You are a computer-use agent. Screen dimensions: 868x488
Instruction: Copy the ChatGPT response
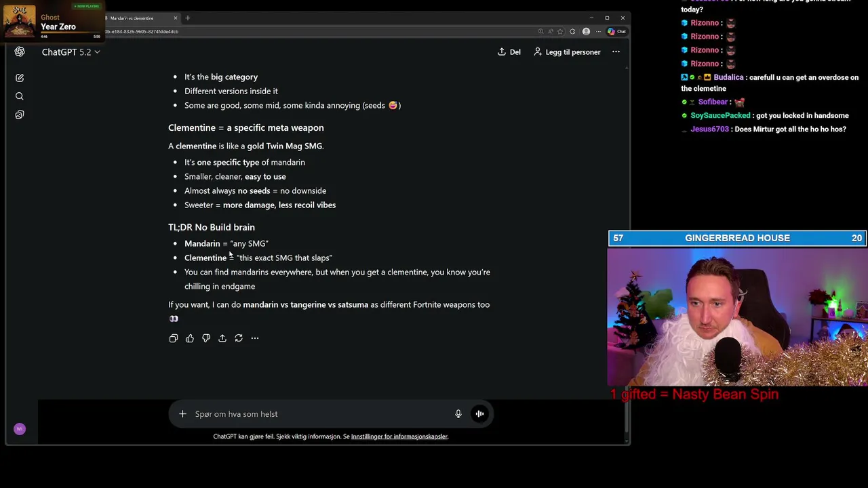[174, 338]
